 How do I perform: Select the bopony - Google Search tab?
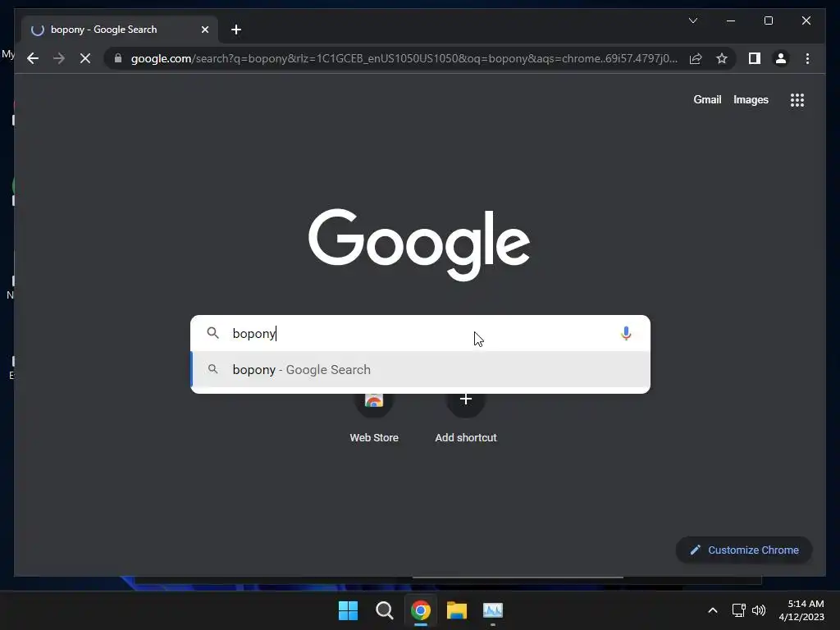coord(120,30)
